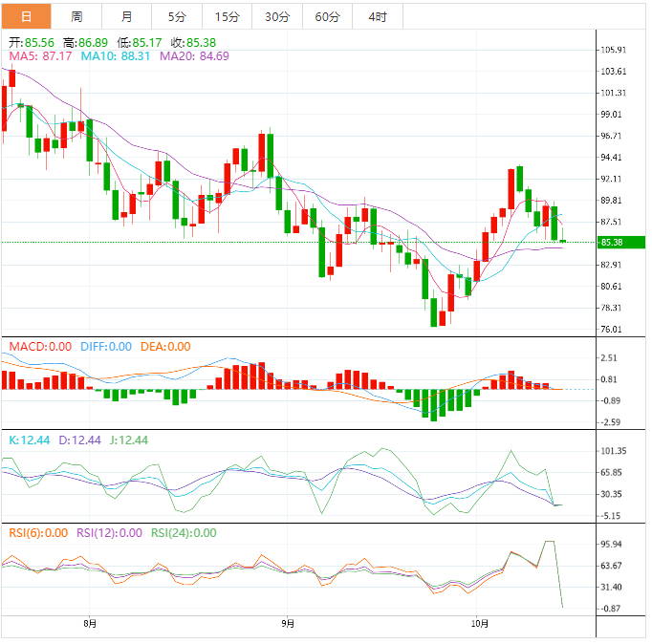Switch to the weekly 周 tab
This screenshot has height=644, width=652.
(76, 16)
